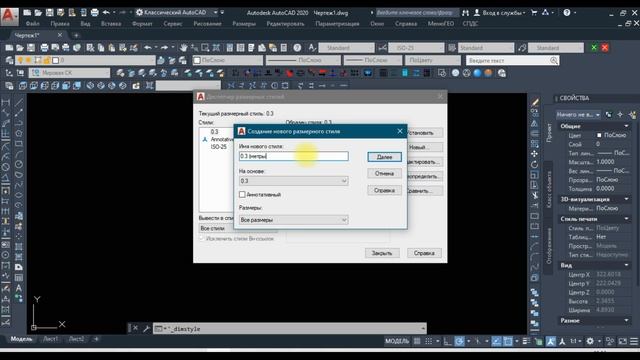Image resolution: width=640 pixels, height=360 pixels.
Task: Toggle Ortho mode in status bar
Action: [448, 341]
